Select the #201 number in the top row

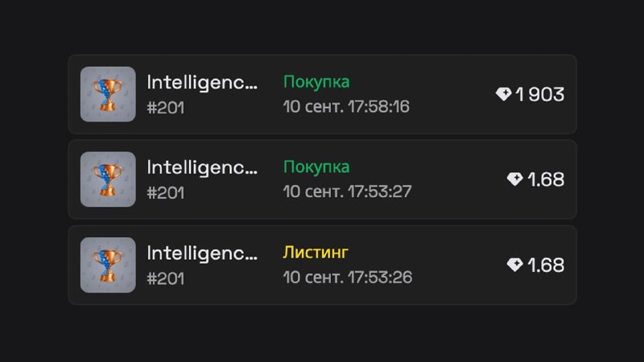166,108
